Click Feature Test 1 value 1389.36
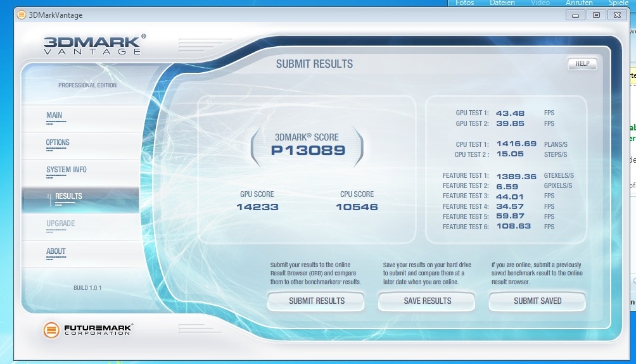This screenshot has height=364, width=636. click(x=516, y=177)
